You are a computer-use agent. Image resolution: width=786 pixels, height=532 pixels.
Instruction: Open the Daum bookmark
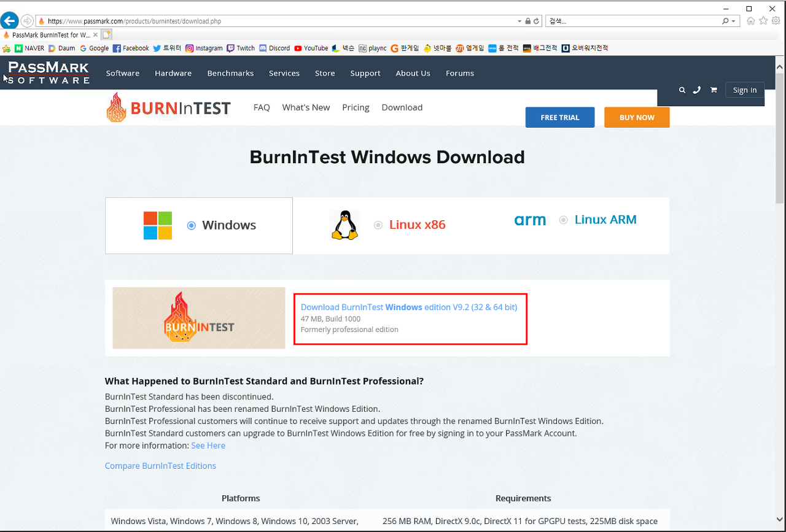tap(61, 48)
